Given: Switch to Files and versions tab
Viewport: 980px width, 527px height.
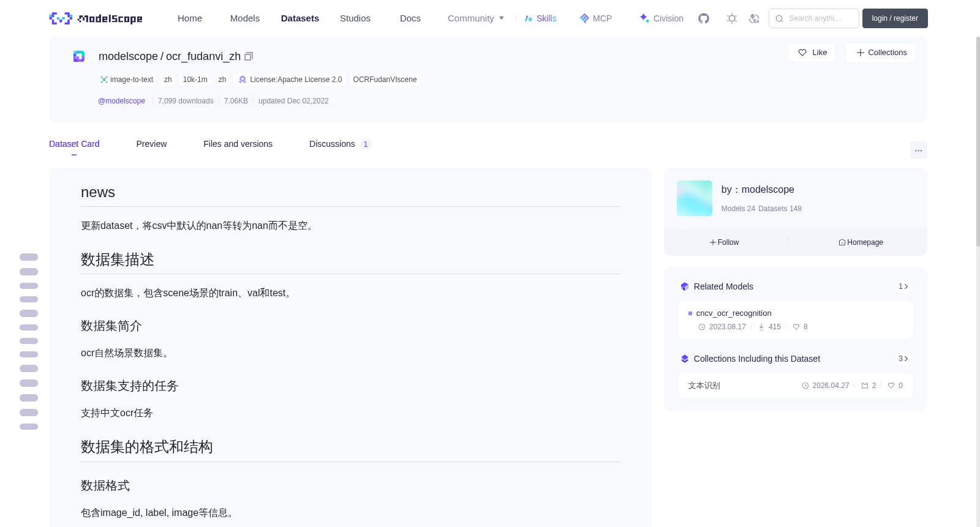Looking at the screenshot, I should pyautogui.click(x=238, y=144).
